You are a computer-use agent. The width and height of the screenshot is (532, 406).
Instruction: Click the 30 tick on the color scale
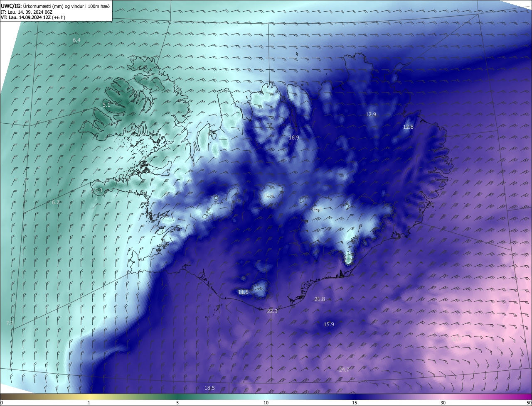point(443,403)
